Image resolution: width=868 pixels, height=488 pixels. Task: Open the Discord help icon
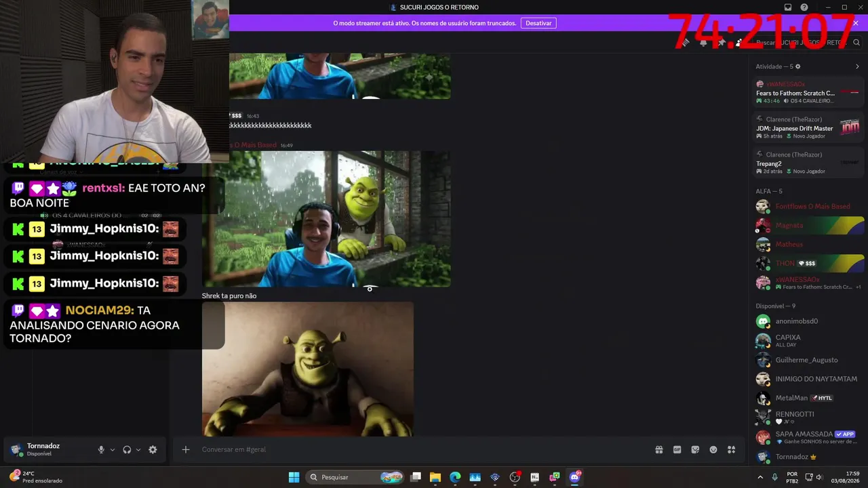click(x=804, y=7)
